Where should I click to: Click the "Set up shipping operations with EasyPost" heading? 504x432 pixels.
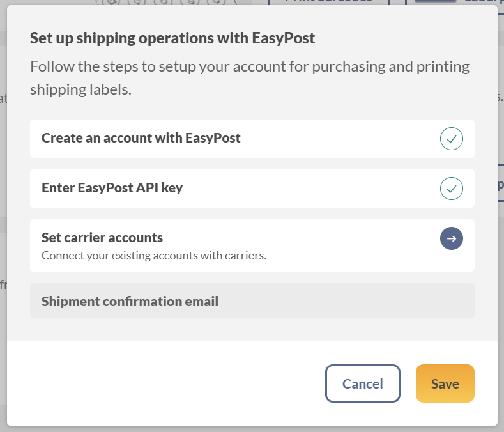172,38
